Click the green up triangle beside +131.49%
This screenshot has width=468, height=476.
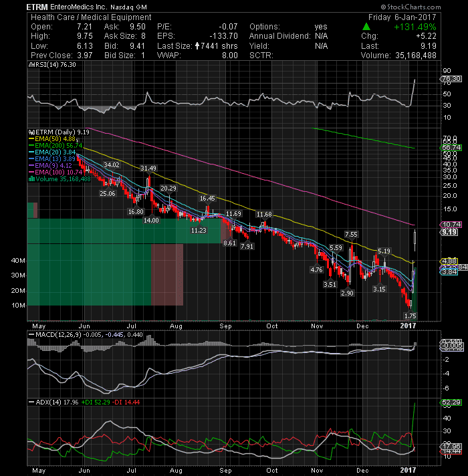tap(366, 27)
